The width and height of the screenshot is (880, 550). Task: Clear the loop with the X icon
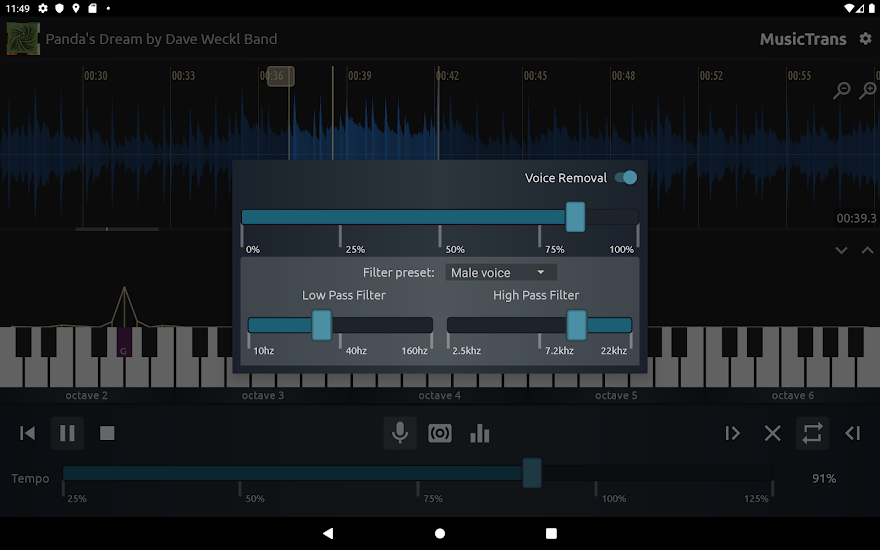point(772,433)
